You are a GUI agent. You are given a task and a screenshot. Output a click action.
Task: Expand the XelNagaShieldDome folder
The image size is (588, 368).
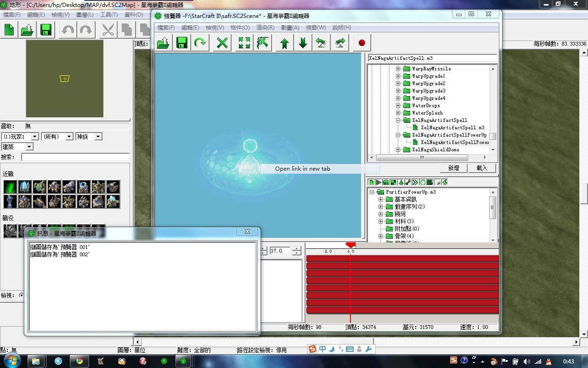pos(398,149)
